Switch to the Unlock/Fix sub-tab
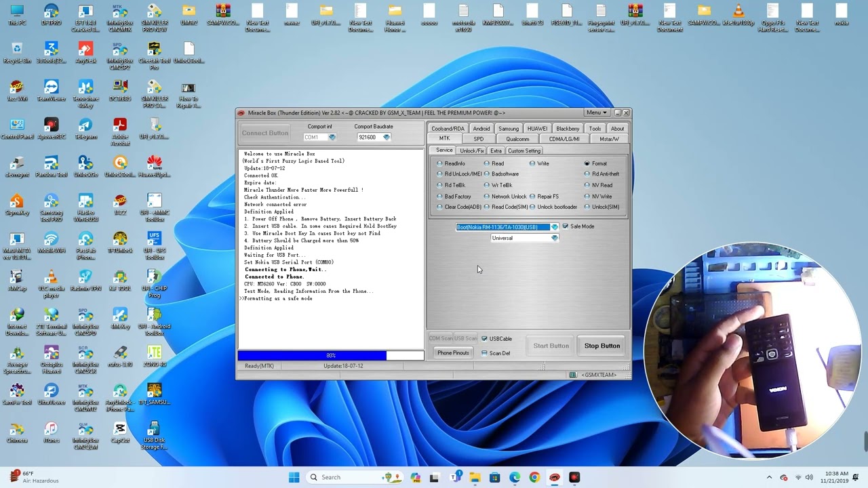This screenshot has width=868, height=488. [x=471, y=151]
